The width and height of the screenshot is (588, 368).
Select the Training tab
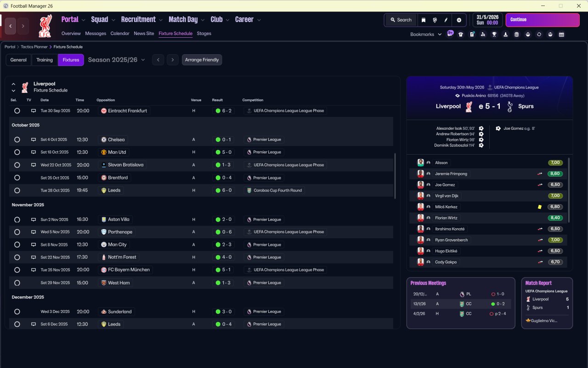coord(45,60)
